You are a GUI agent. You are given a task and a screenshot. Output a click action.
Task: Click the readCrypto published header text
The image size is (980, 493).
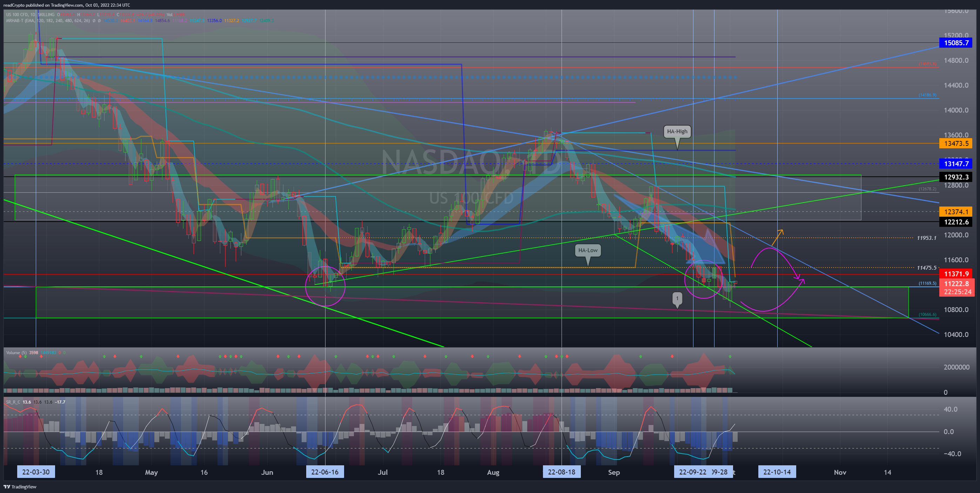[67, 5]
